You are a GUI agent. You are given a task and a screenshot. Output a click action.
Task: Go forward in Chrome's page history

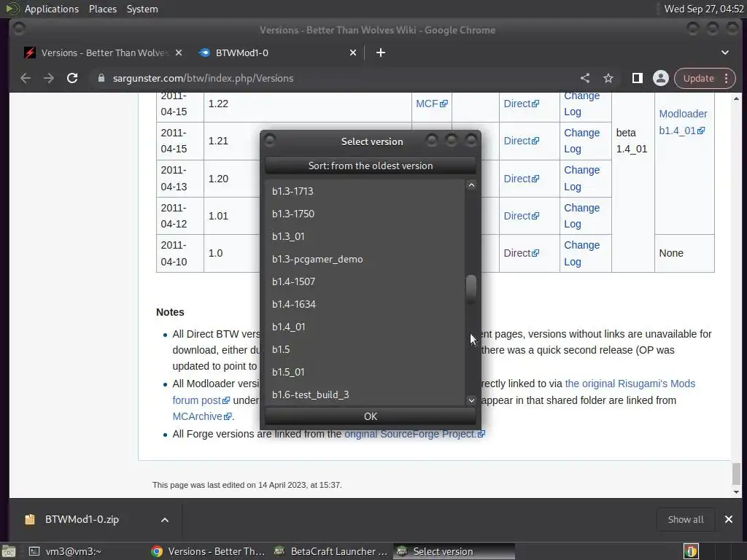pos(49,78)
